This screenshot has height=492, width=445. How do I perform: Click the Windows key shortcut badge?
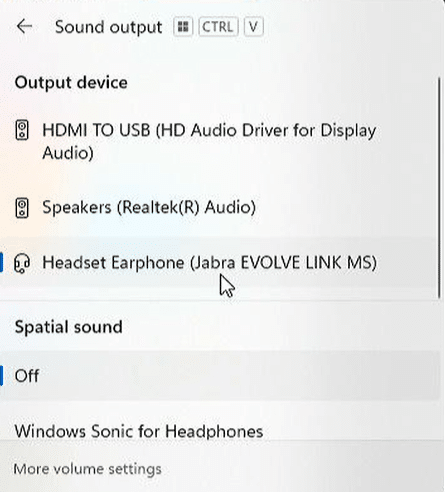coord(183,27)
